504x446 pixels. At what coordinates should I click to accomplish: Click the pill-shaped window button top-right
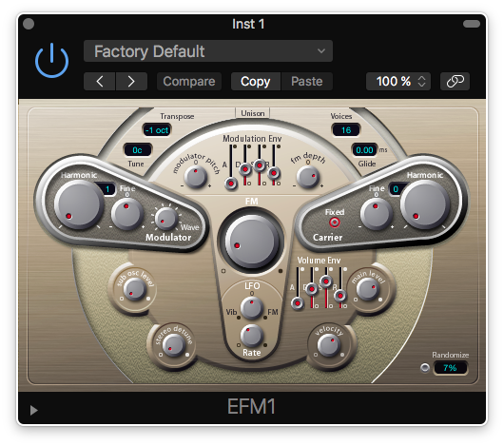[x=472, y=24]
